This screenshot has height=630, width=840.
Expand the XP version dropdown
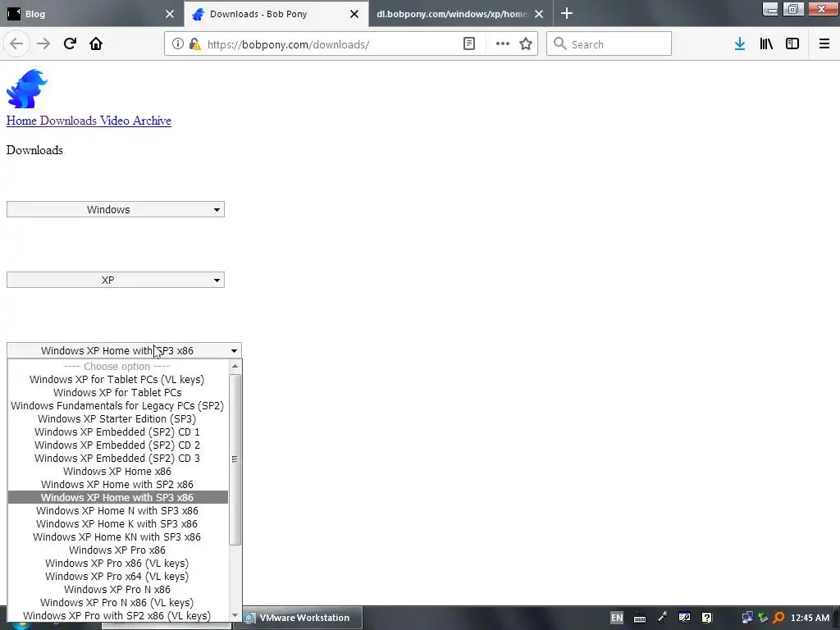[x=115, y=281]
